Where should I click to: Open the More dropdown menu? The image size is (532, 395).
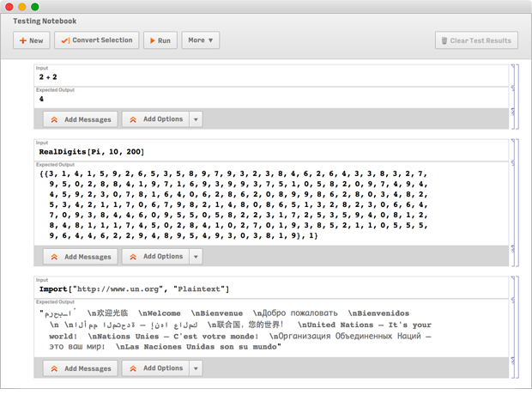[201, 40]
